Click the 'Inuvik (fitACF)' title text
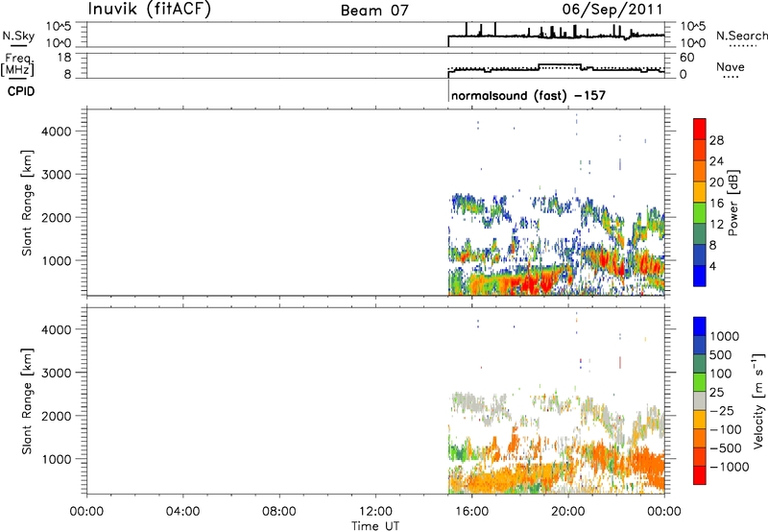The width and height of the screenshot is (768, 532). pyautogui.click(x=150, y=10)
